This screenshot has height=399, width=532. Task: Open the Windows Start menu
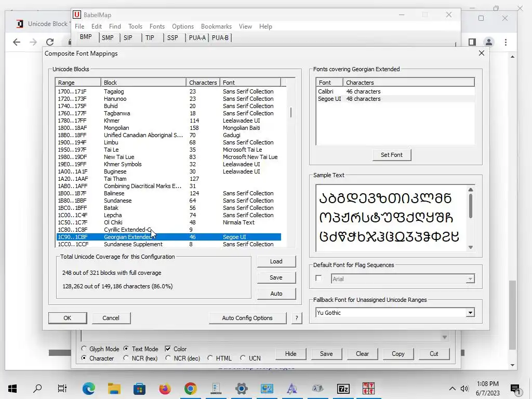click(12, 388)
